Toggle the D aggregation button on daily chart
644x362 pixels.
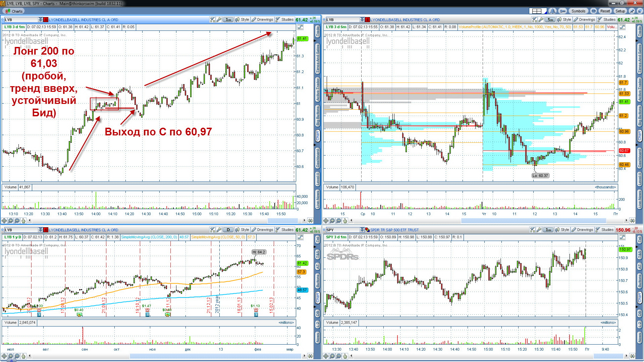[x=228, y=230]
